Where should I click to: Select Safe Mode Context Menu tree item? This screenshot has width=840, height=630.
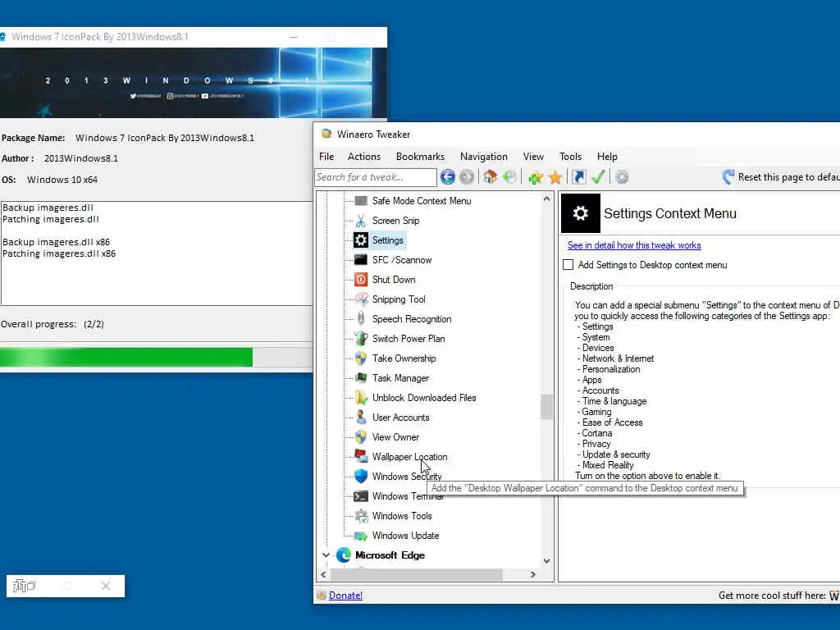[x=422, y=201]
